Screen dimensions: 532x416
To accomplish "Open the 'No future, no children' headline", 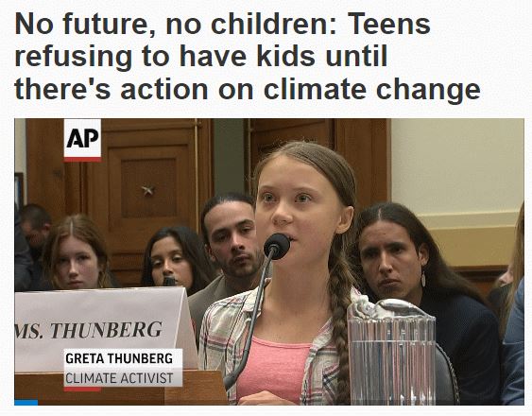I will pos(248,57).
